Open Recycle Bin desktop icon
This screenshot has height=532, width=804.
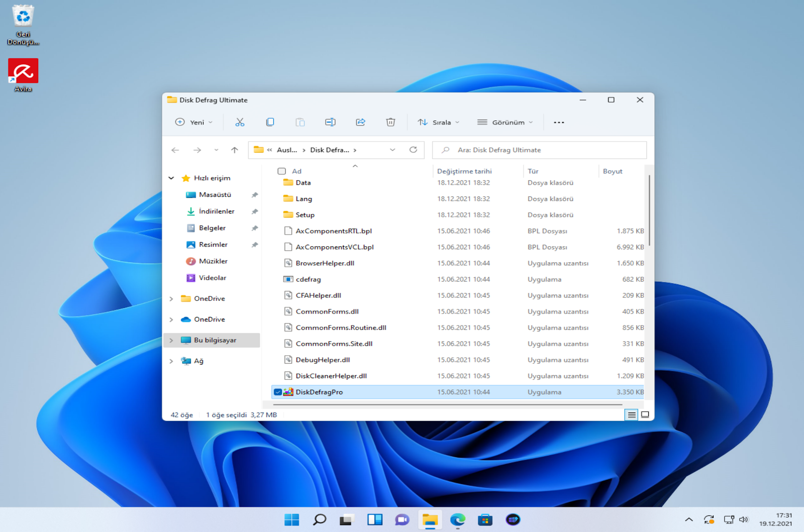click(23, 25)
